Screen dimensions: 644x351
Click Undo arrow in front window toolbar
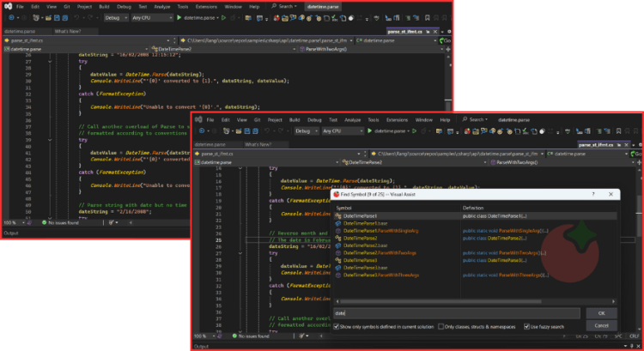point(267,131)
